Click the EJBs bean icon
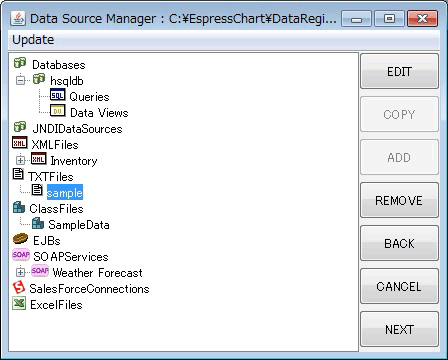Image resolution: width=448 pixels, height=360 pixels. (20, 239)
